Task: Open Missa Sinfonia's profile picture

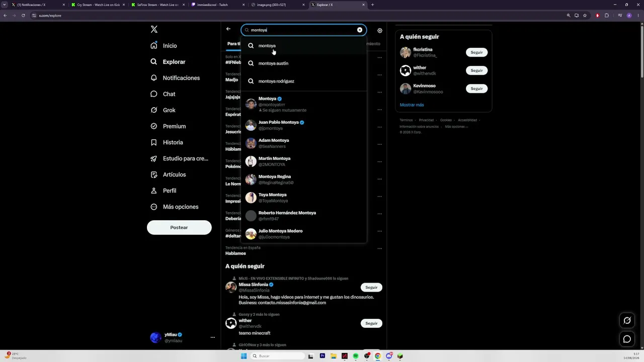Action: click(x=231, y=287)
